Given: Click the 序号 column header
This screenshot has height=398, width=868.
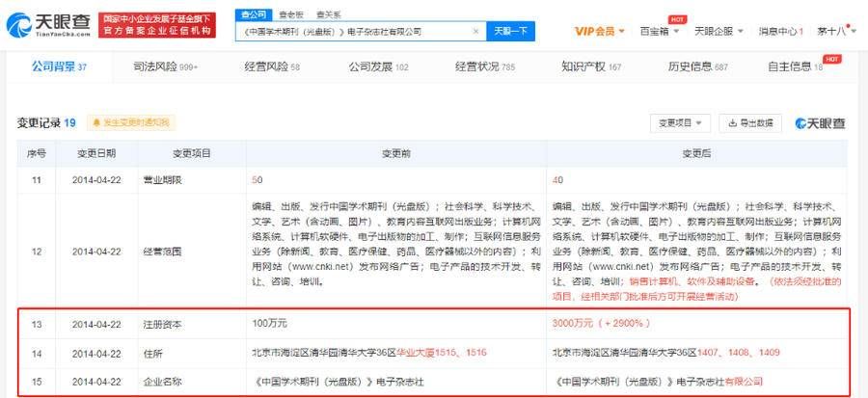Looking at the screenshot, I should [x=37, y=153].
